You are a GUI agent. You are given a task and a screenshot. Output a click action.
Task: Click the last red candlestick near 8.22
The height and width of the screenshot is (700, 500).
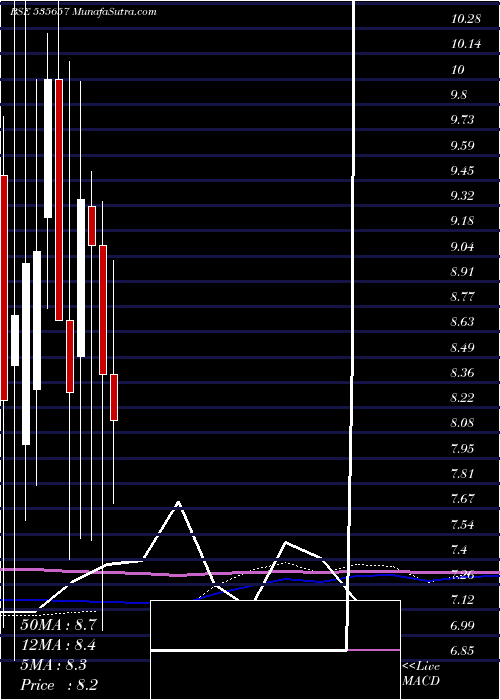click(114, 397)
